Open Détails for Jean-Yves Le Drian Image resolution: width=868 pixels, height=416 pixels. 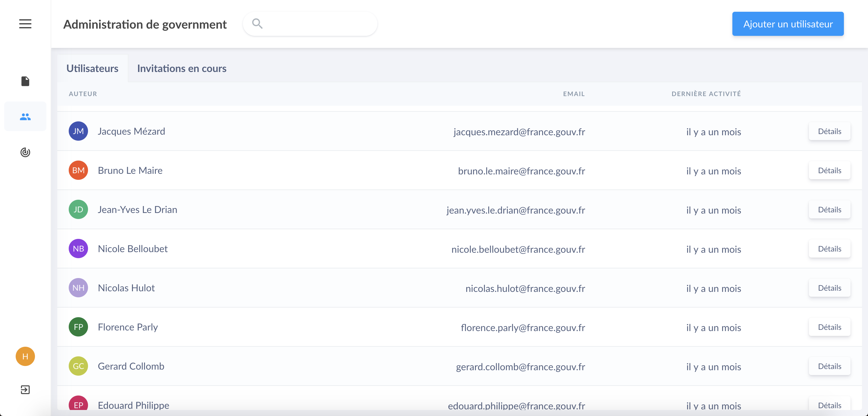829,210
